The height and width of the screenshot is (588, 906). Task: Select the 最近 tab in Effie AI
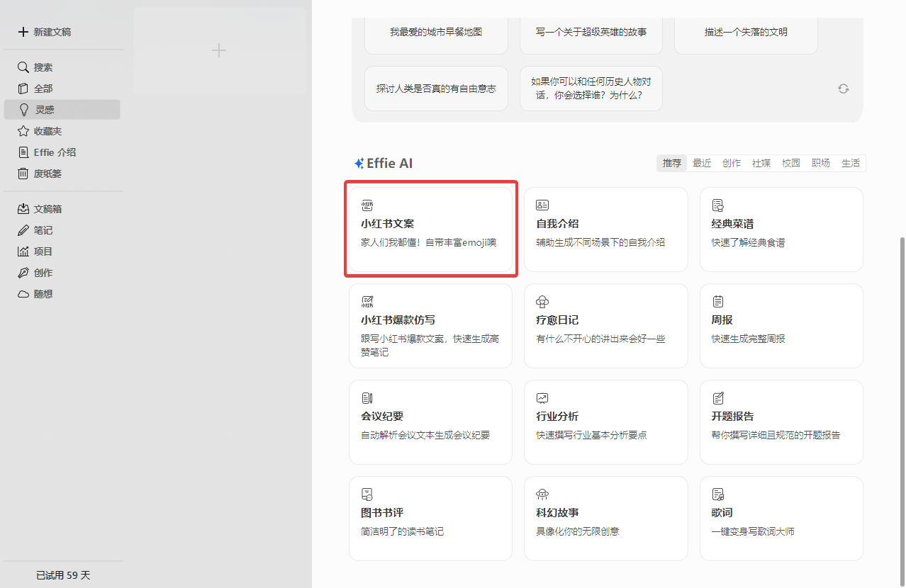(701, 163)
